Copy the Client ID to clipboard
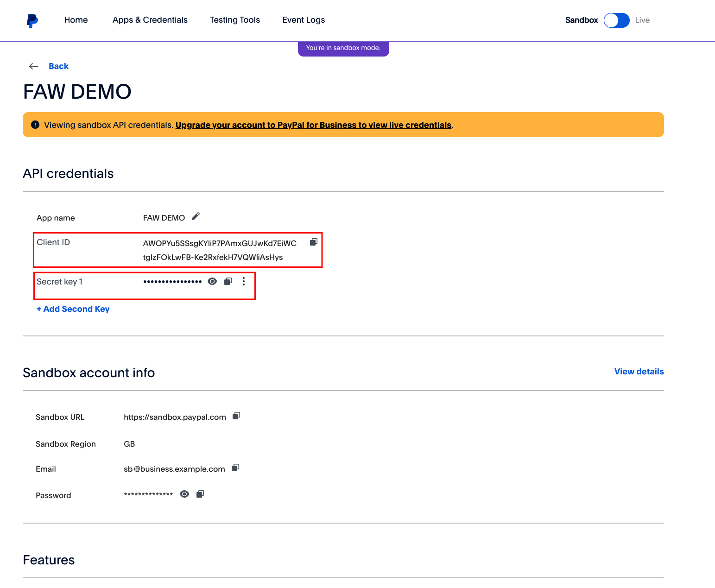The height and width of the screenshot is (588, 715). point(314,242)
